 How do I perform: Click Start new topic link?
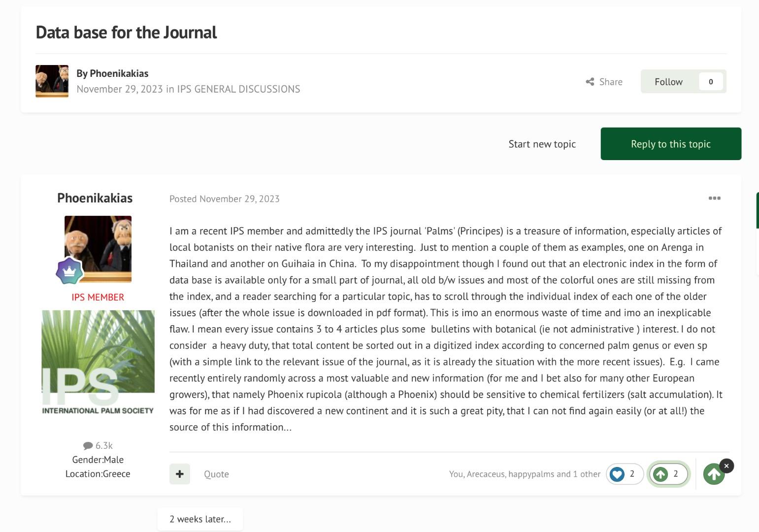click(x=542, y=144)
